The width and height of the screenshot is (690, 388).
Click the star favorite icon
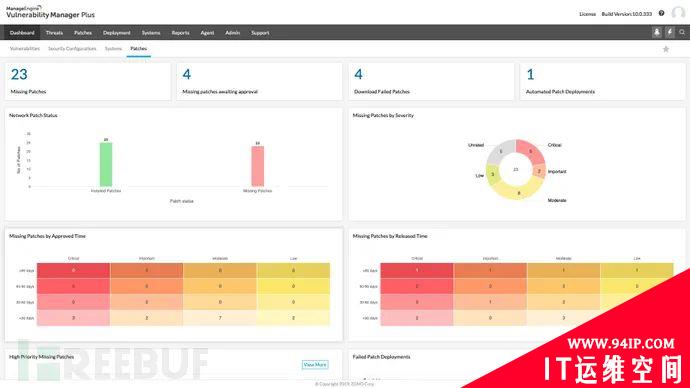click(x=666, y=49)
